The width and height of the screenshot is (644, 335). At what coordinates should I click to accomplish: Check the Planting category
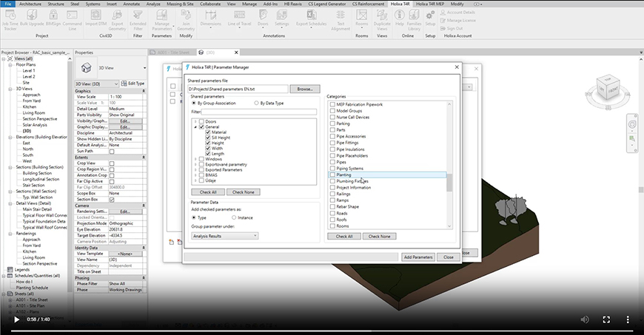pos(332,175)
